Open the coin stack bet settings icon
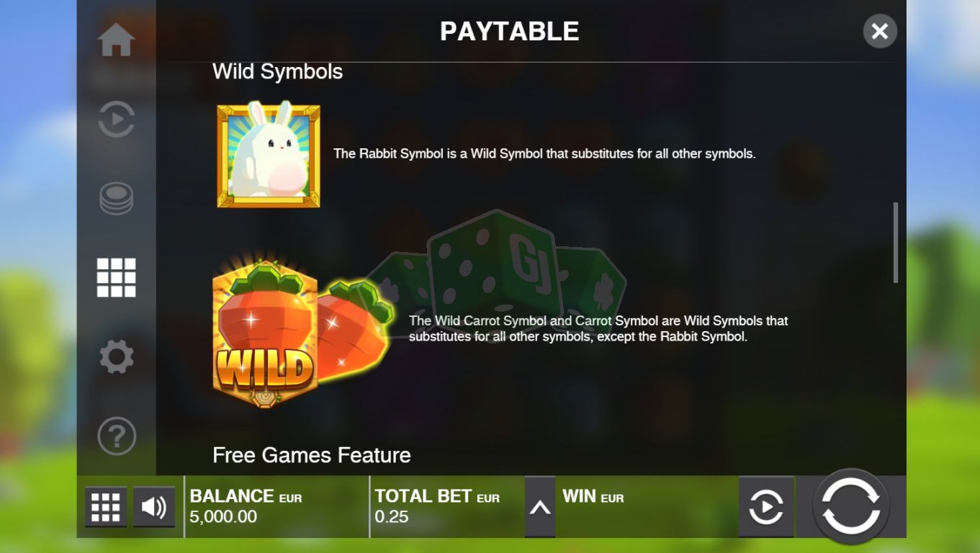Viewport: 980px width, 553px height. click(x=116, y=199)
